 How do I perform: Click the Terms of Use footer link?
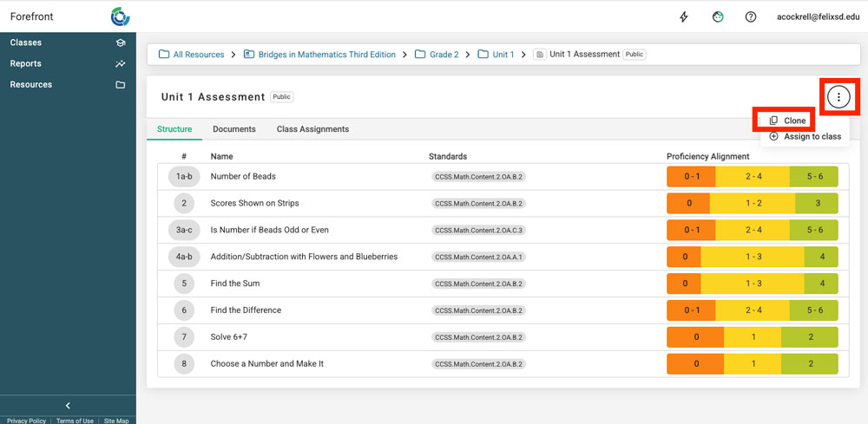tap(75, 421)
